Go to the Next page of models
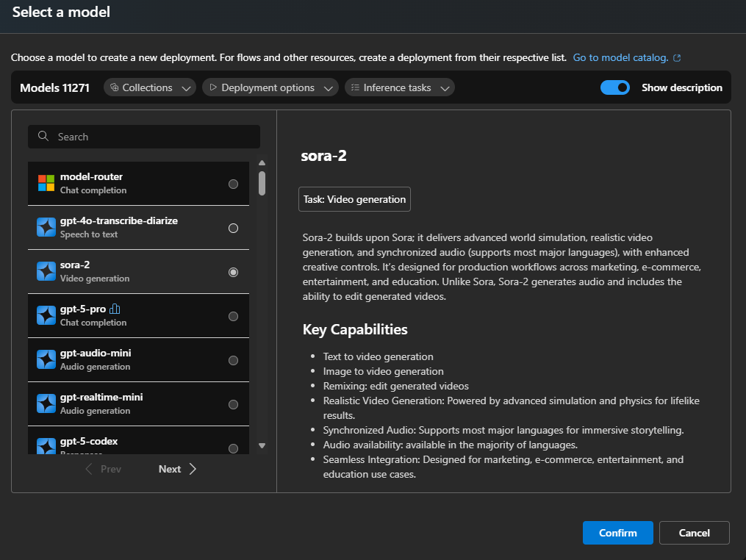The height and width of the screenshot is (560, 746). tap(177, 469)
